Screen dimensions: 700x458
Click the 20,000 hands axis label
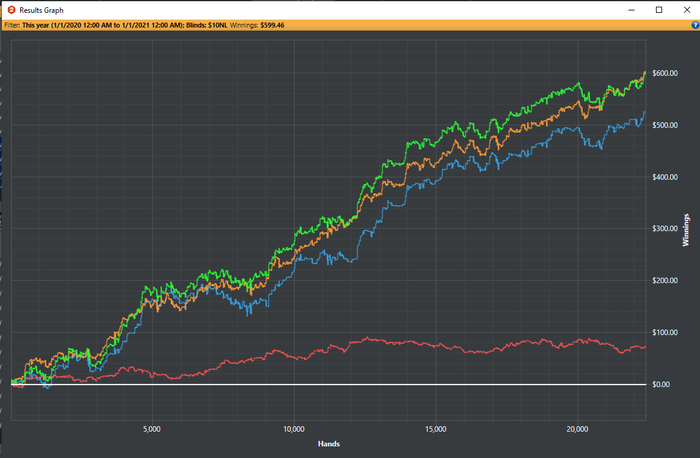(578, 429)
